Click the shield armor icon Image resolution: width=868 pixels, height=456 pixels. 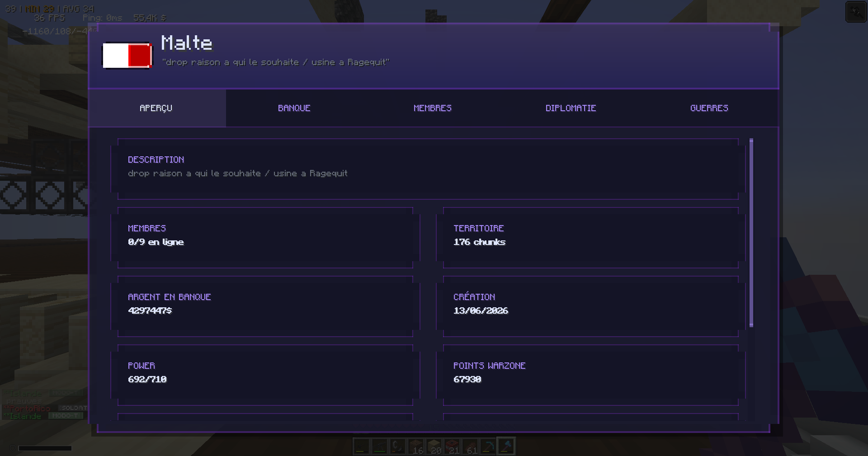tap(13, 448)
